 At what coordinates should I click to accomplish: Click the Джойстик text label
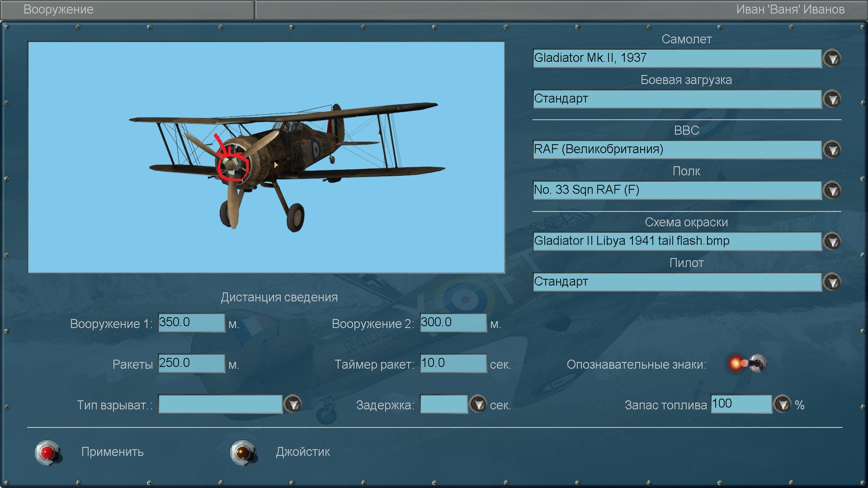[303, 452]
